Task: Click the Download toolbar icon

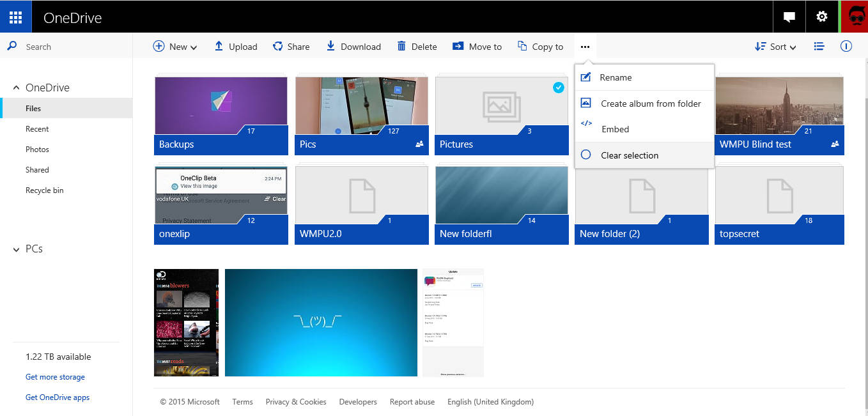Action: click(330, 46)
